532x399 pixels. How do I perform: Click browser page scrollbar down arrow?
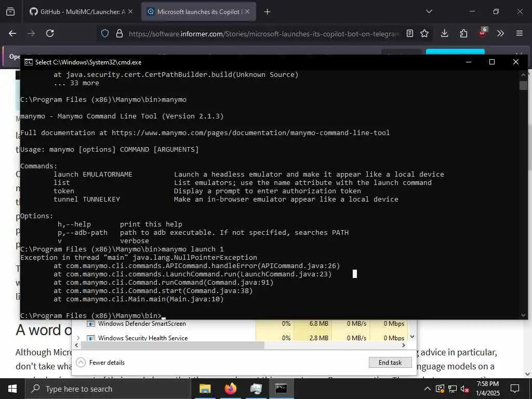pos(528,374)
